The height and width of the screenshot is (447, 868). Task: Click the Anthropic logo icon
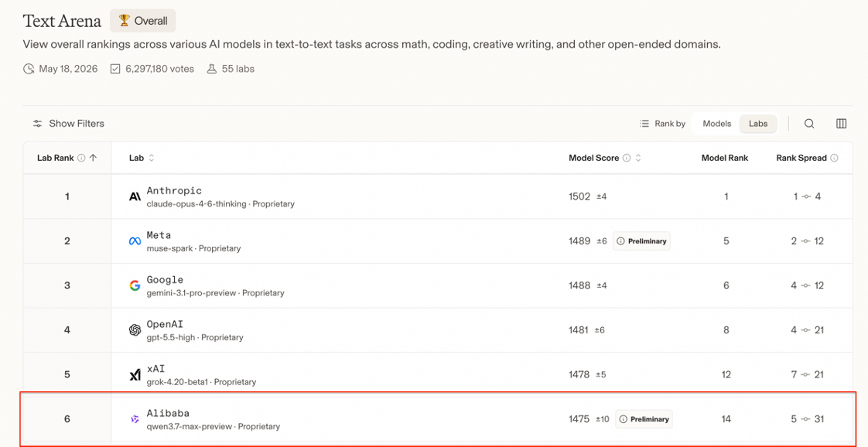click(x=135, y=196)
